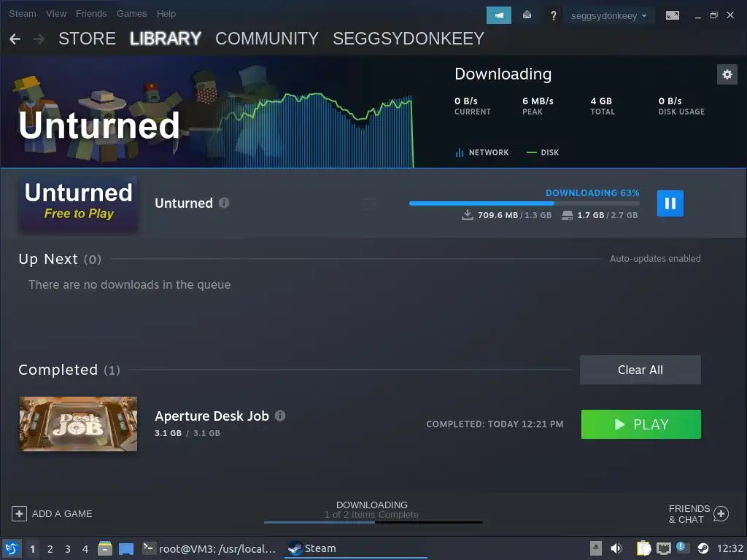Click the Aperture Desk Job thumbnail
The height and width of the screenshot is (560, 747).
point(78,424)
